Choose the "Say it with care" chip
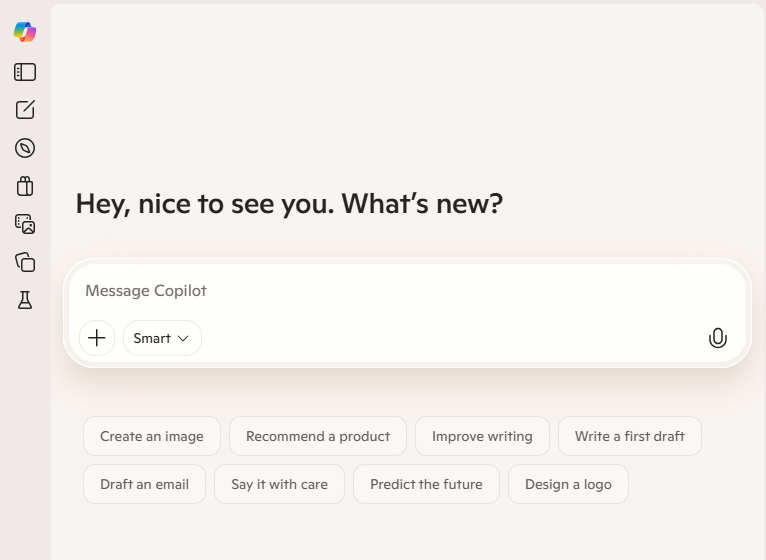The width and height of the screenshot is (766, 560). 279,484
